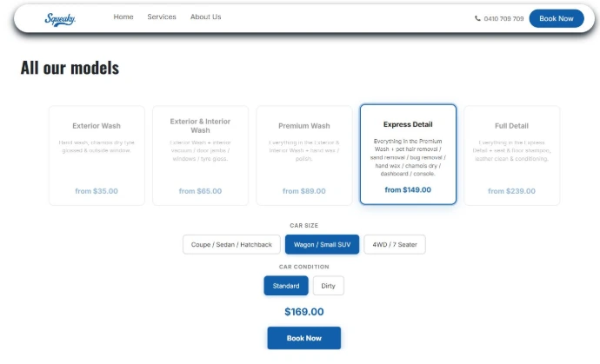This screenshot has width=600, height=364.
Task: Open the About Us page
Action: pos(205,17)
